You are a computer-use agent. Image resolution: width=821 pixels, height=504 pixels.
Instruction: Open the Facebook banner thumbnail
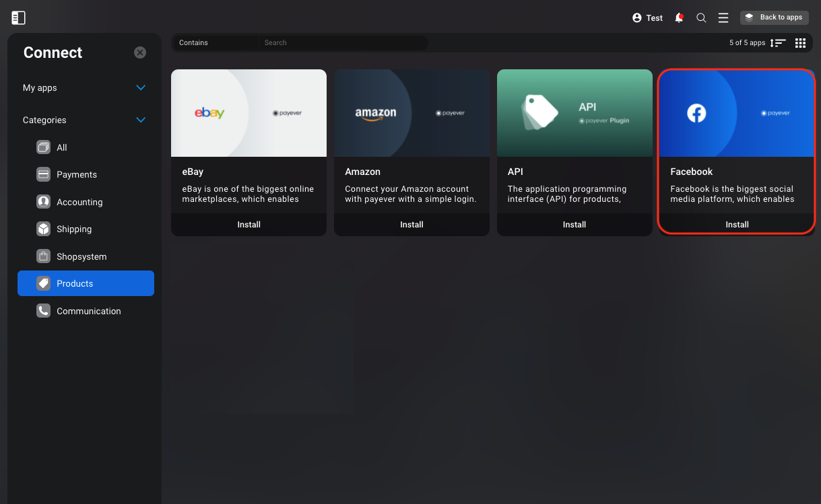(737, 113)
